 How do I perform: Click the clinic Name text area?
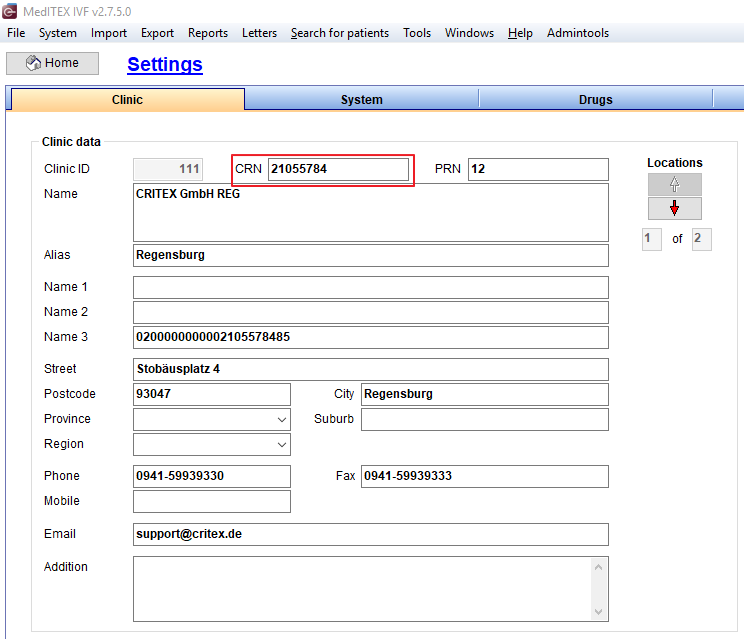371,213
